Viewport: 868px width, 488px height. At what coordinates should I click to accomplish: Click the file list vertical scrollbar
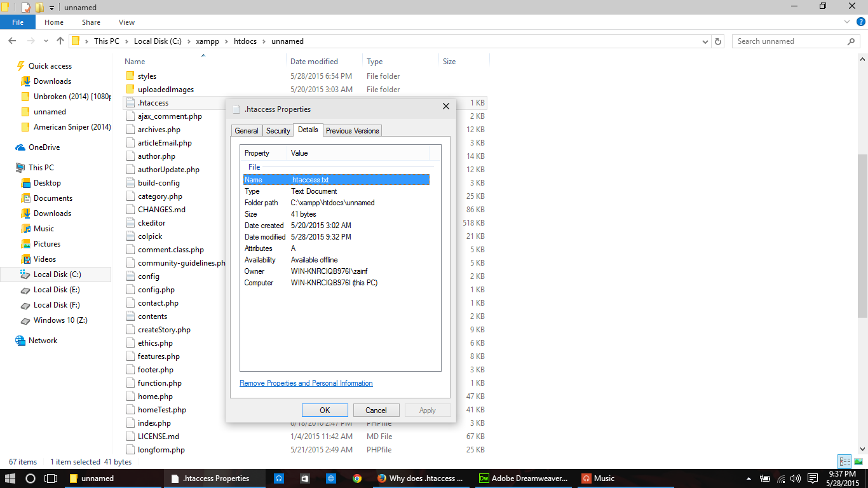pyautogui.click(x=862, y=235)
